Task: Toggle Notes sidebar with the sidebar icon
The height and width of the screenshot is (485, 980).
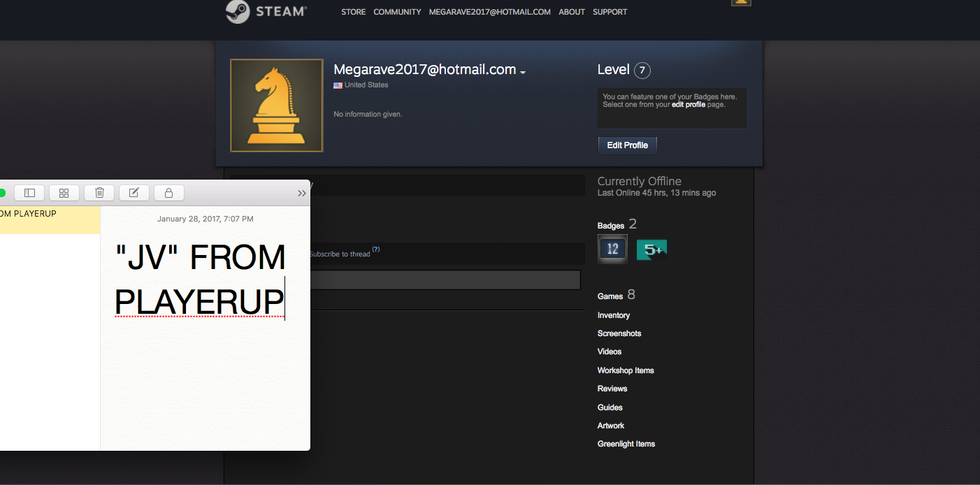Action: (x=29, y=193)
